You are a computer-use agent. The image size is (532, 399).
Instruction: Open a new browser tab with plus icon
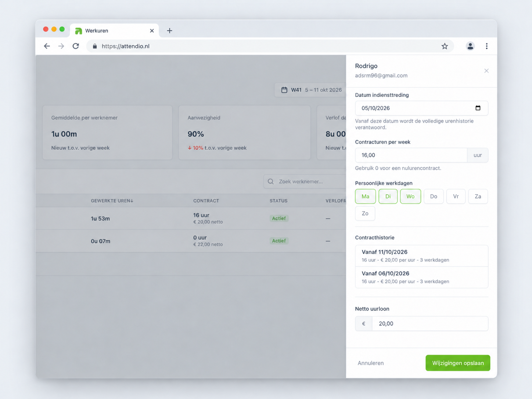click(x=169, y=31)
